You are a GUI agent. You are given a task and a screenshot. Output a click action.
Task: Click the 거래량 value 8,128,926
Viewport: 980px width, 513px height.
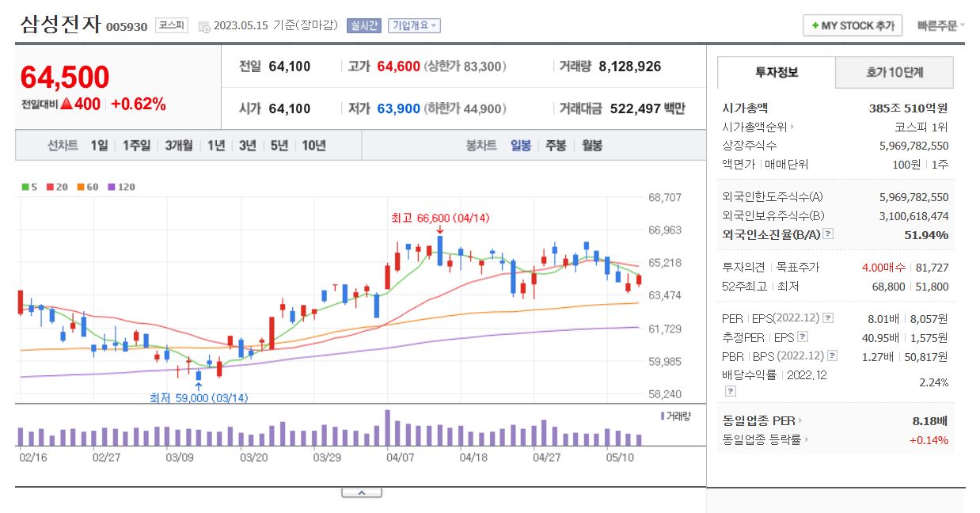coord(630,66)
